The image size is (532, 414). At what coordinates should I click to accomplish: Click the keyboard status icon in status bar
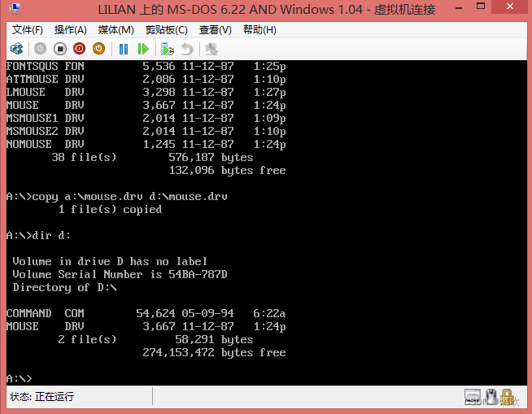(473, 396)
